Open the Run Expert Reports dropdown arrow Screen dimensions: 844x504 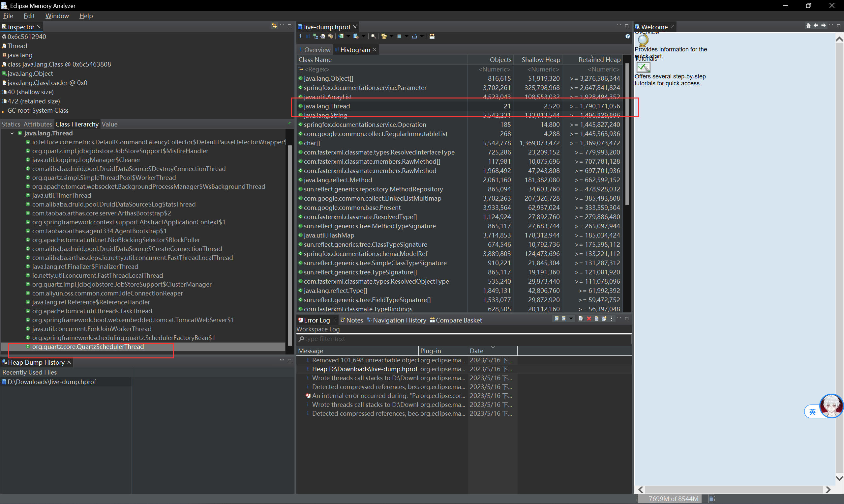point(348,36)
